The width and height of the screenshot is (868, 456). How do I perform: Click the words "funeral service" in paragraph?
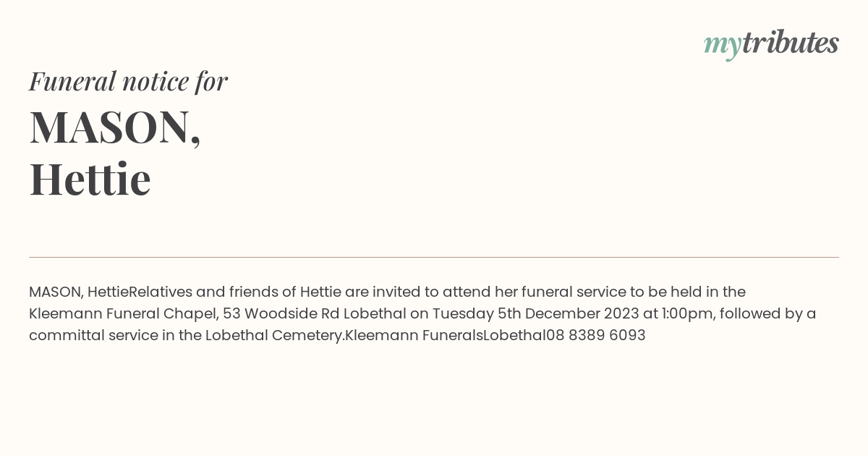[x=572, y=292]
